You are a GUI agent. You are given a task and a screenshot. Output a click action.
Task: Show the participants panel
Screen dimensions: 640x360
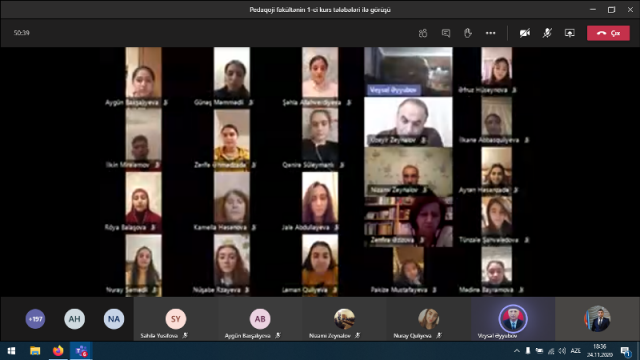[x=423, y=33]
